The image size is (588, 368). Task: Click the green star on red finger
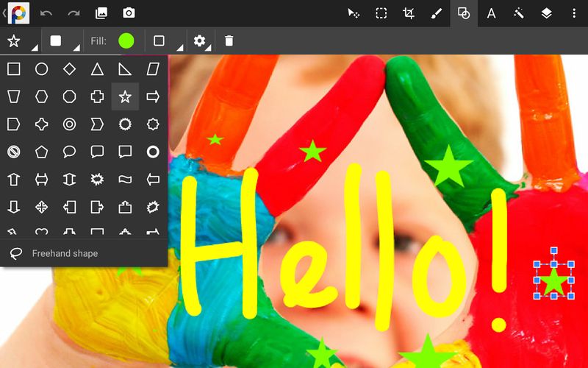(313, 151)
